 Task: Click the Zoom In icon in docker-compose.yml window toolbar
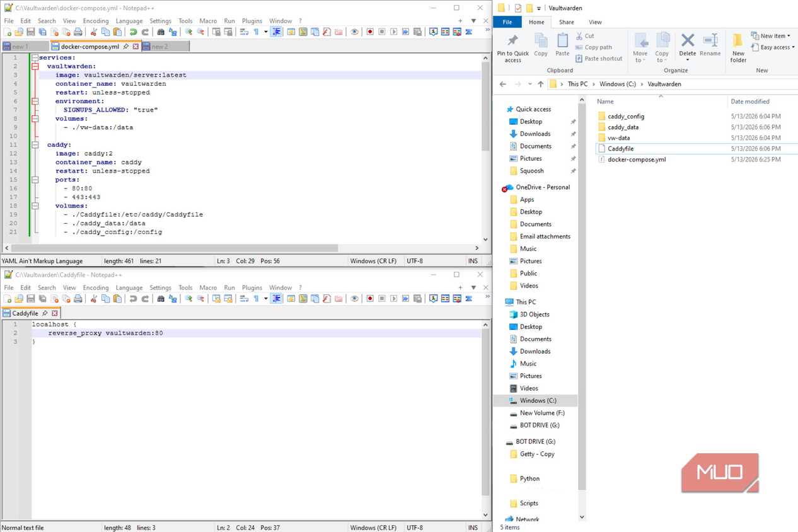[188, 32]
